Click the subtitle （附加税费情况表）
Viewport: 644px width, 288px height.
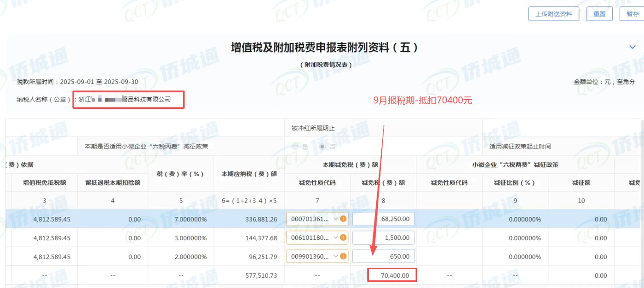click(x=326, y=65)
